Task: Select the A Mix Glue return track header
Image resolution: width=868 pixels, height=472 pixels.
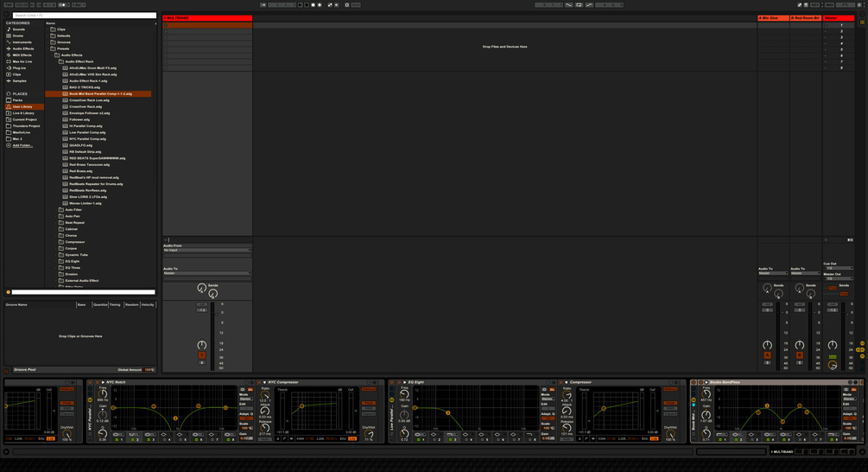Action: click(x=772, y=17)
